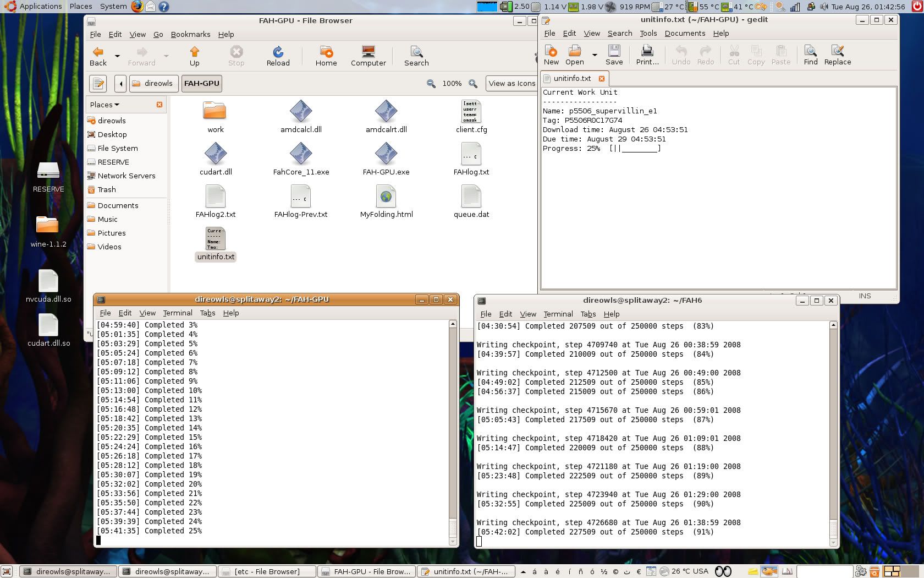Click the FAH6 terminal scrollbar up arrow
The width and height of the screenshot is (924, 578).
[833, 325]
